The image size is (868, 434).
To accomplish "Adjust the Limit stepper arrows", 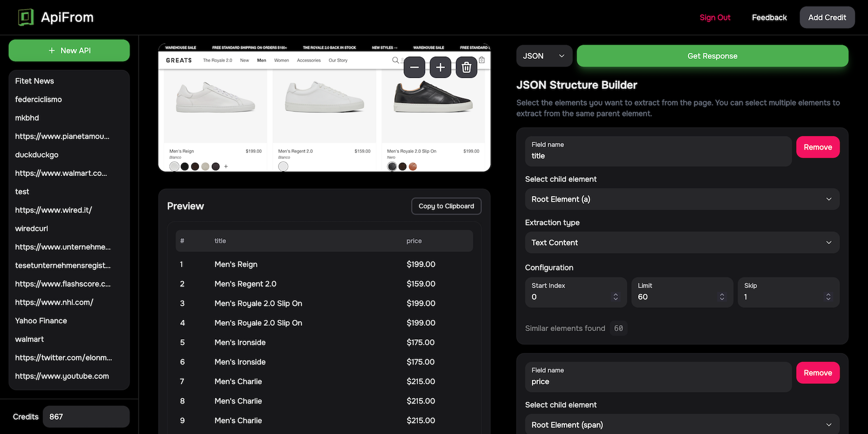I will (722, 297).
